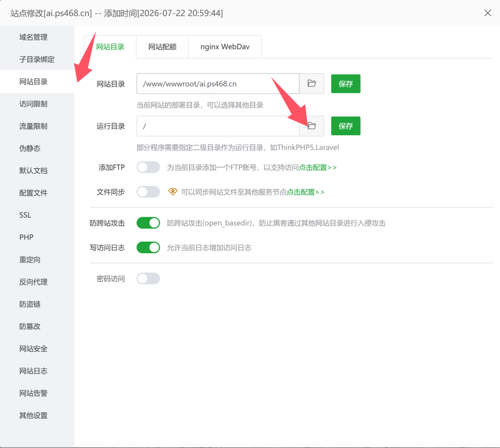Close the site modification dialog
500x448 pixels.
(488, 13)
